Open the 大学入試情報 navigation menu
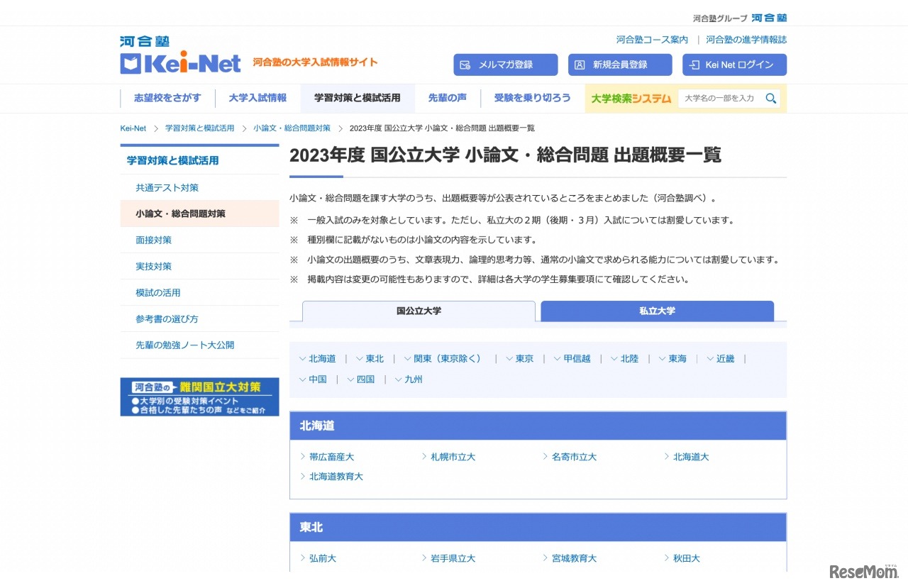Image resolution: width=908 pixels, height=588 pixels. (258, 98)
